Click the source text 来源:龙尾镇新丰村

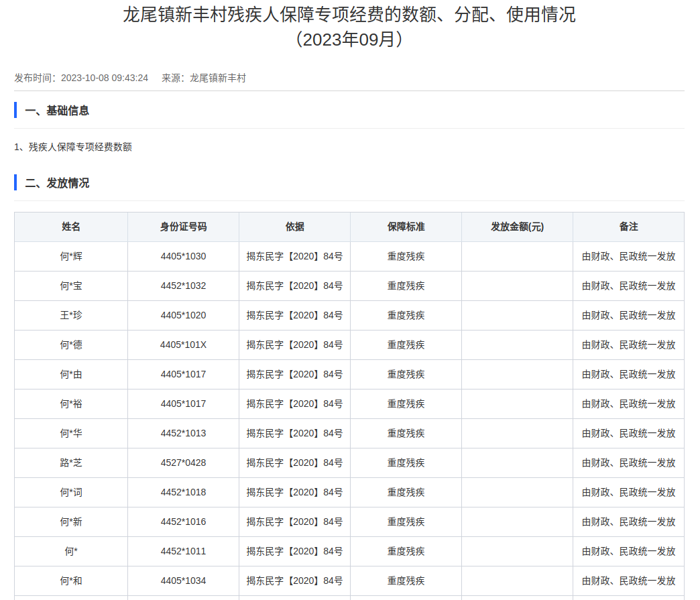(x=204, y=78)
